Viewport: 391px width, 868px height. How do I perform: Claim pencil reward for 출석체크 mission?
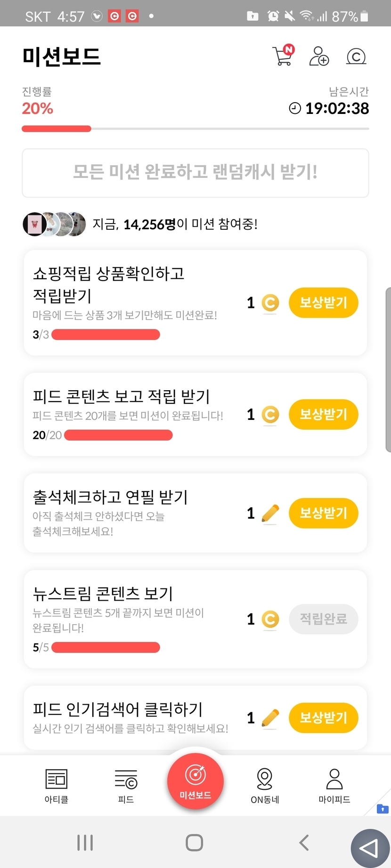coord(323,513)
